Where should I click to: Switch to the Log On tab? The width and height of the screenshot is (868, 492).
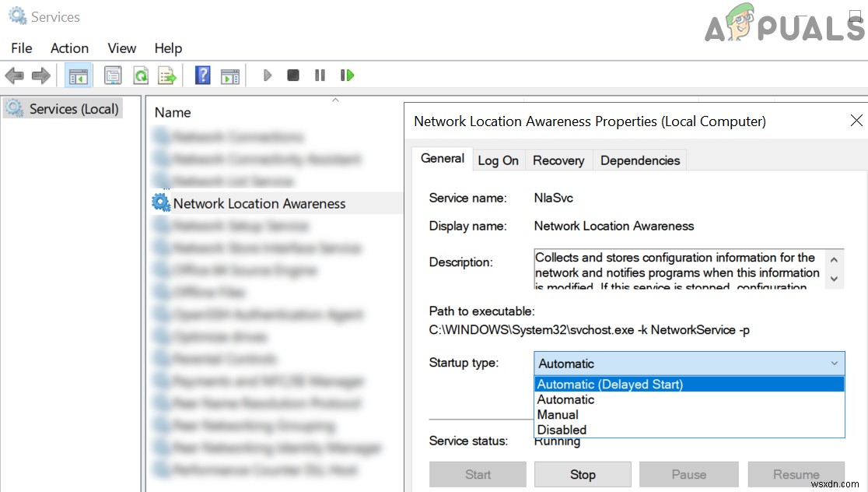pos(498,160)
